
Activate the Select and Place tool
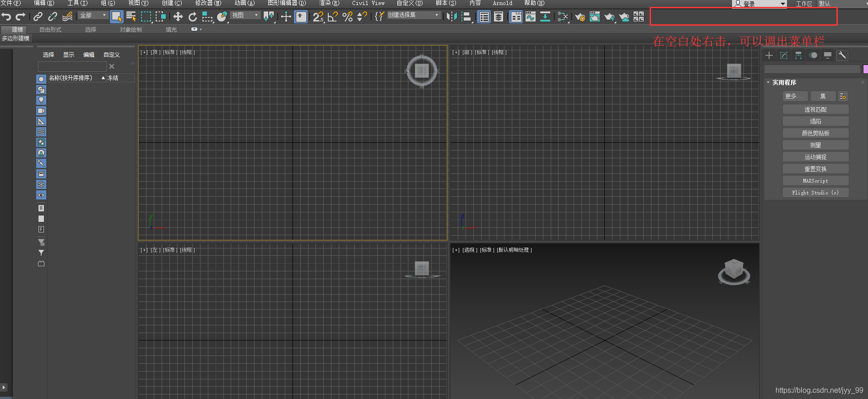click(222, 17)
